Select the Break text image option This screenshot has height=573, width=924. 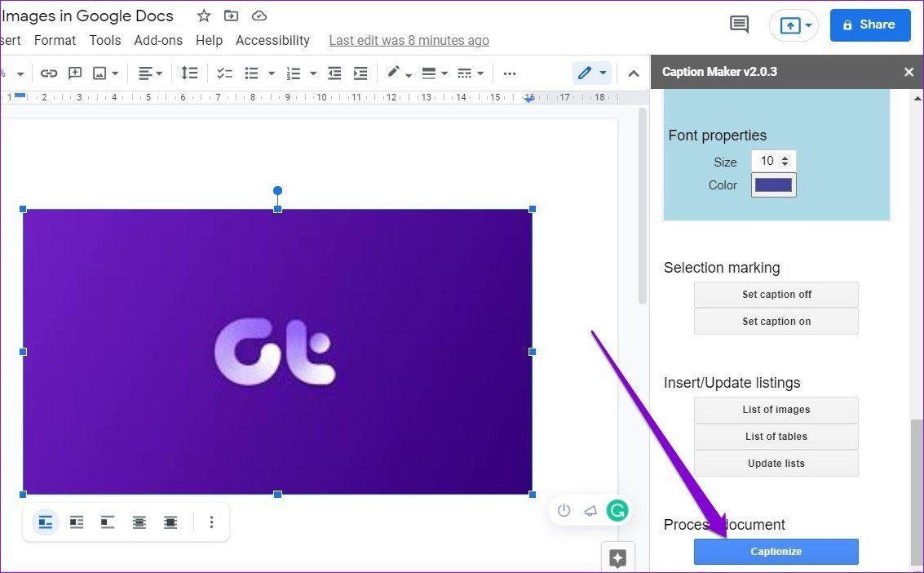tap(108, 522)
